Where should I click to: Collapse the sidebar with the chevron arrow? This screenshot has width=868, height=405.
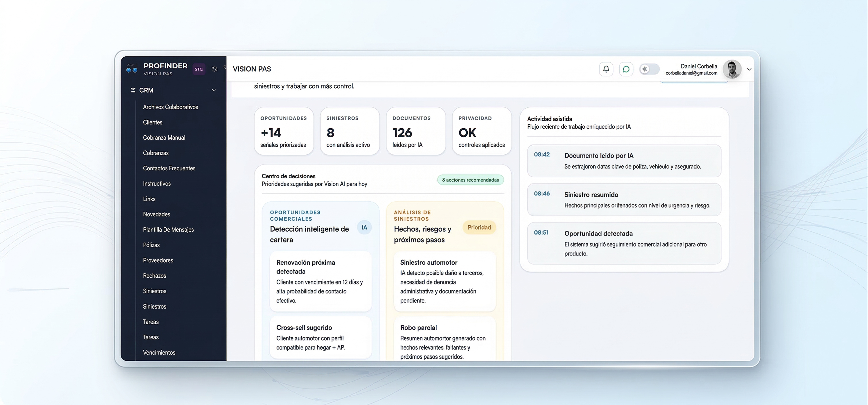[x=225, y=67]
